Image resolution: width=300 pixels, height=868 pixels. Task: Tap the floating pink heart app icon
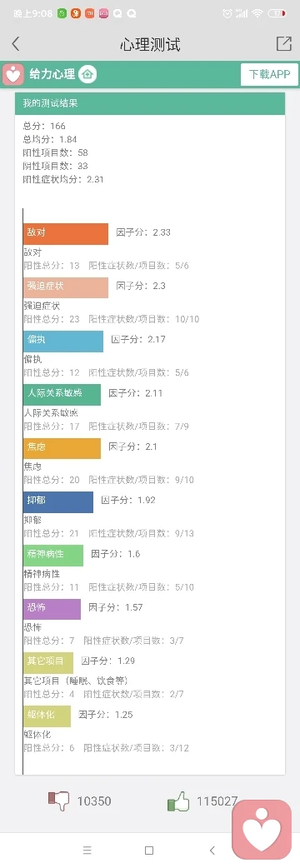pos(262,829)
